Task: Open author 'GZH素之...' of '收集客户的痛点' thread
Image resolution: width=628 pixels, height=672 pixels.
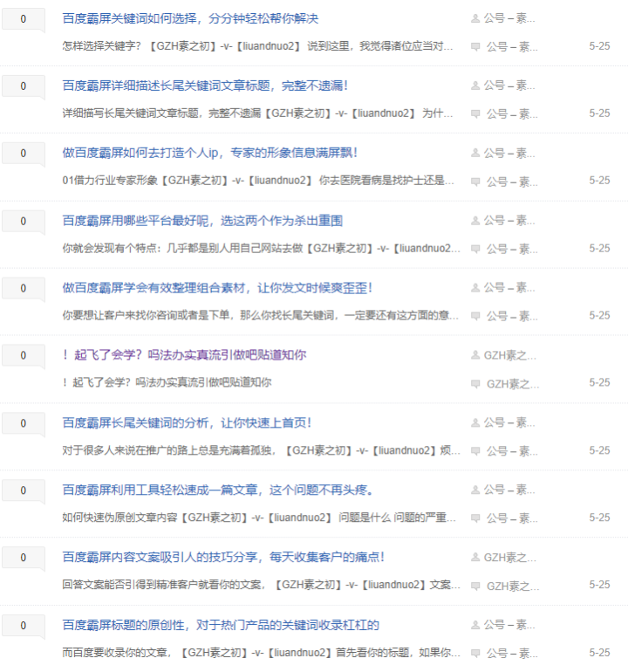Action: point(509,558)
